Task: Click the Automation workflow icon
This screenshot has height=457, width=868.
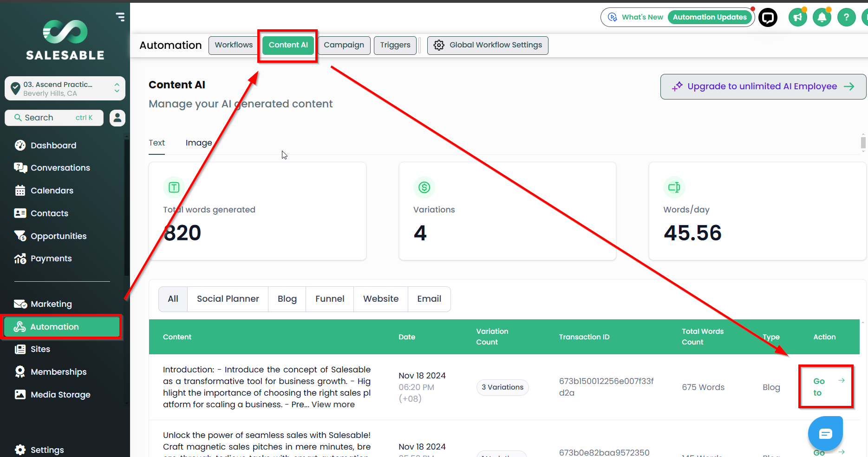Action: click(x=20, y=327)
